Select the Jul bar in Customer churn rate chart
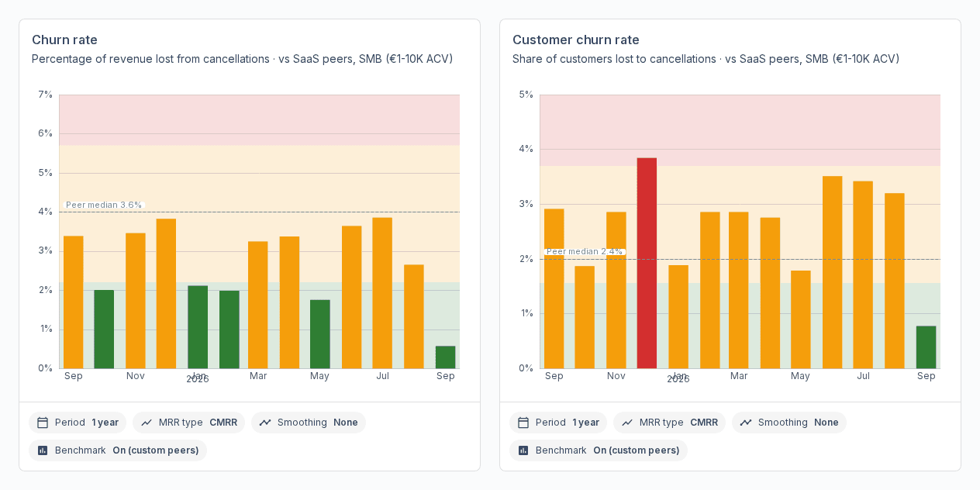The width and height of the screenshot is (980, 490). 863,274
